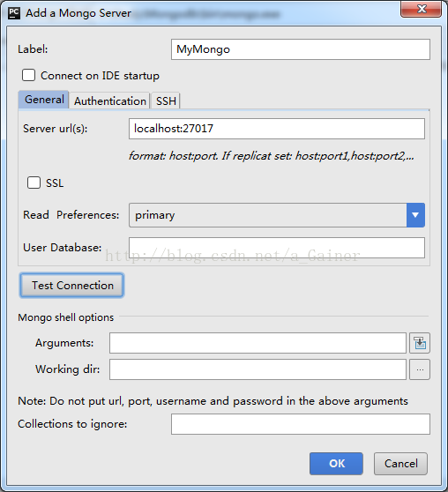Close the Add a Mongo Server dialog
Viewport: 448px width, 492px height.
click(x=421, y=9)
